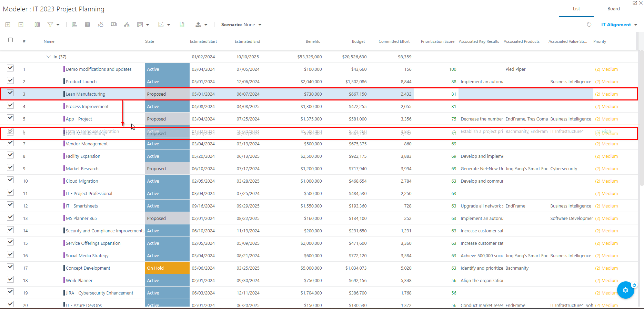Sort by the Budget column header
Viewport: 644px width, 309px height.
[x=358, y=41]
